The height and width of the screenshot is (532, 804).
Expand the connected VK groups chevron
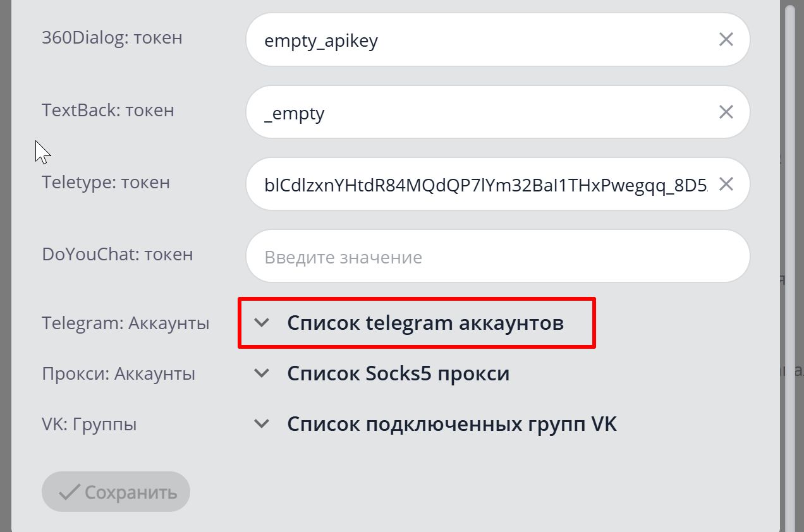[262, 424]
